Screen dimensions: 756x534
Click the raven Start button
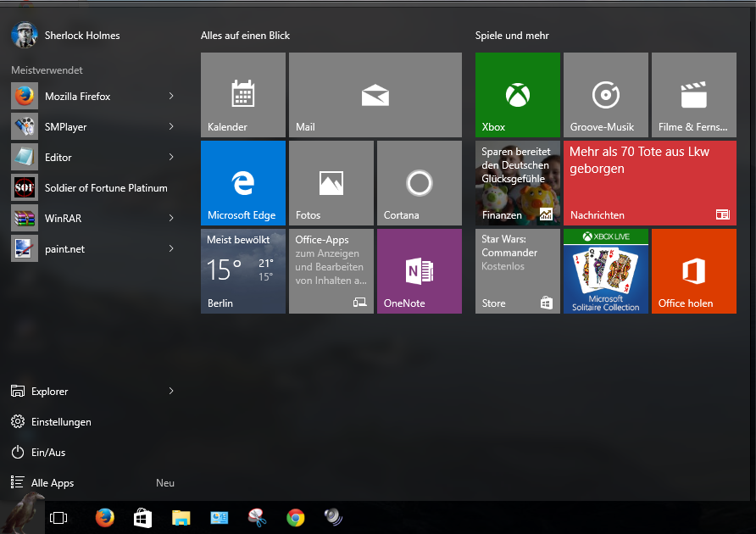point(22,515)
